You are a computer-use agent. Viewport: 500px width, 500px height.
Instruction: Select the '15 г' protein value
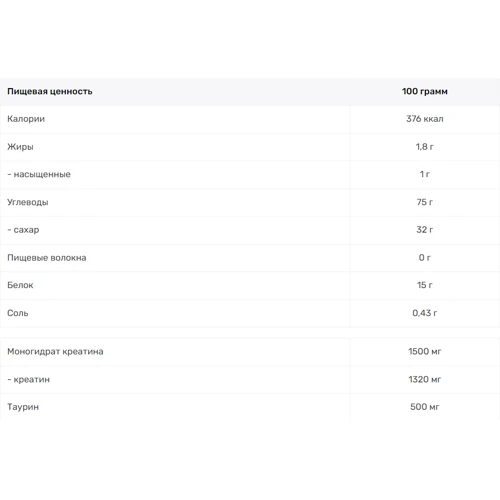(x=425, y=285)
